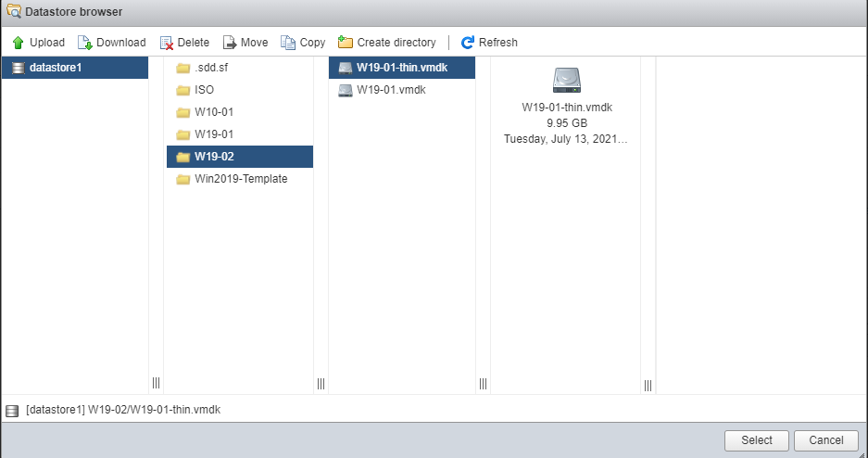Screen dimensions: 868x458
Task: Click the .sdd.sf folder icon
Action: tap(183, 68)
